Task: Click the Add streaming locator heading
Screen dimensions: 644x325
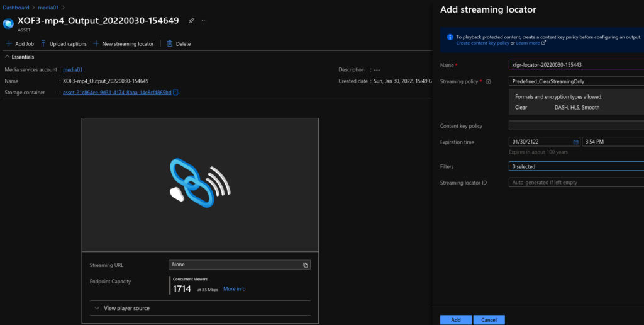Action: pos(488,10)
